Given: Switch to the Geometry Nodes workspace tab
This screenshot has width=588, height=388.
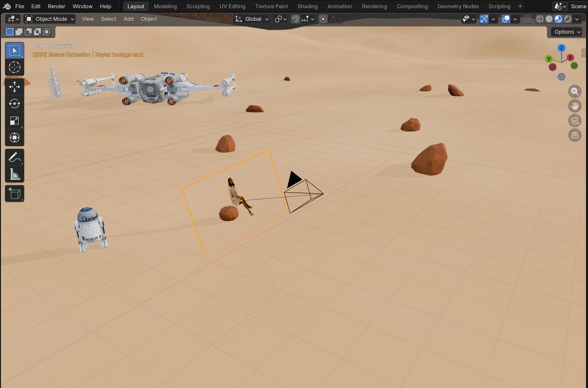Looking at the screenshot, I should point(458,6).
